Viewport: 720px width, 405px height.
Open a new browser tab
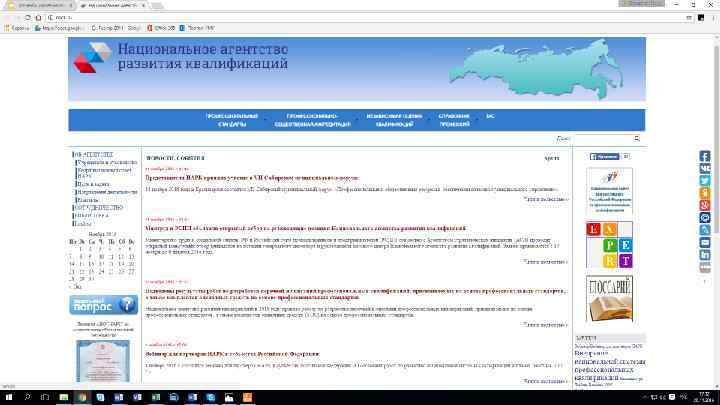click(x=157, y=5)
